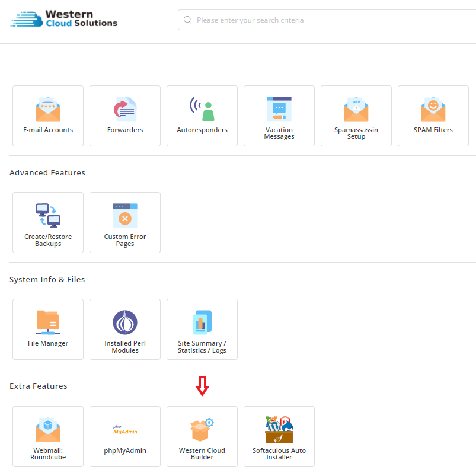Open the Installed Perl Modules icon
The height and width of the screenshot is (473, 476).
125,322
